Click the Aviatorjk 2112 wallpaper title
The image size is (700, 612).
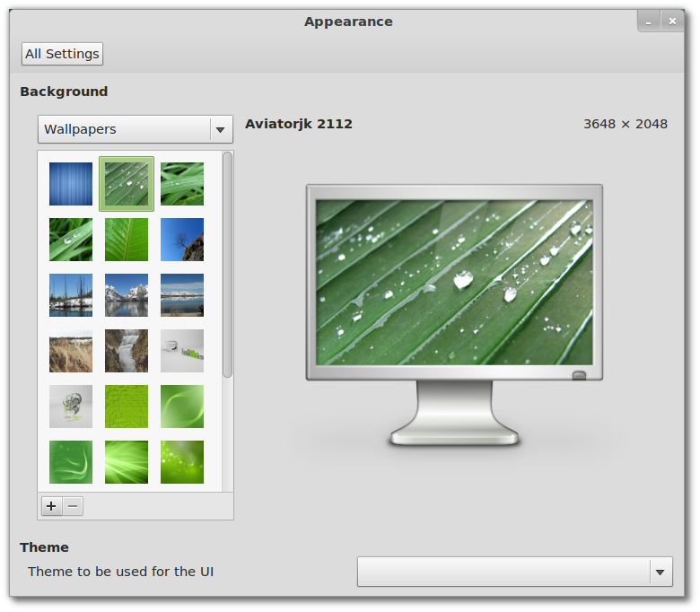point(299,124)
